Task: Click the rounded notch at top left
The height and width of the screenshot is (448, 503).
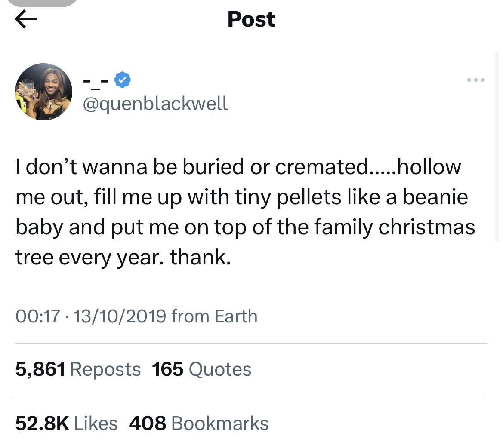Action: click(42, 3)
